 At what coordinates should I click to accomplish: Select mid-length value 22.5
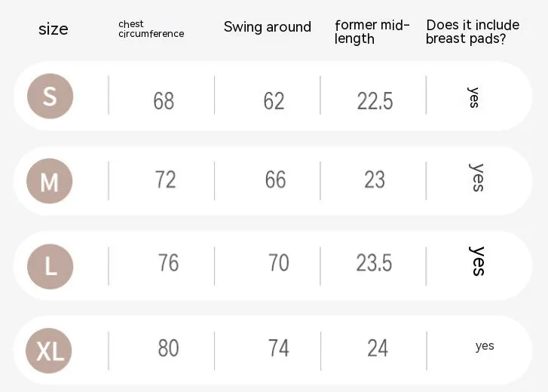coord(375,101)
